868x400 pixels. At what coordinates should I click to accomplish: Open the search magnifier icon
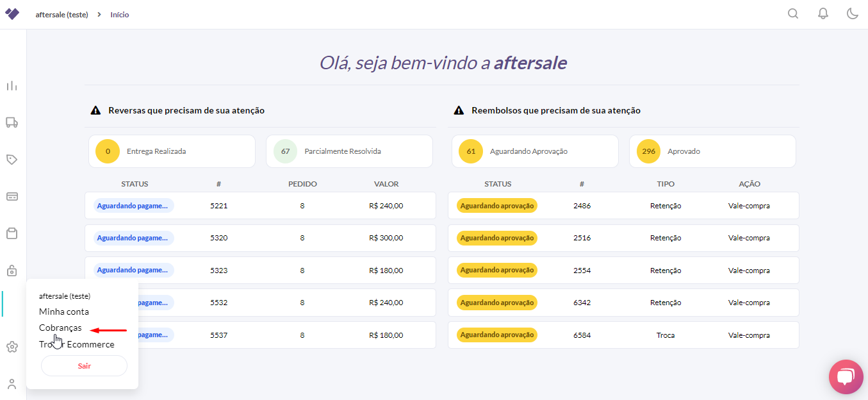tap(793, 14)
